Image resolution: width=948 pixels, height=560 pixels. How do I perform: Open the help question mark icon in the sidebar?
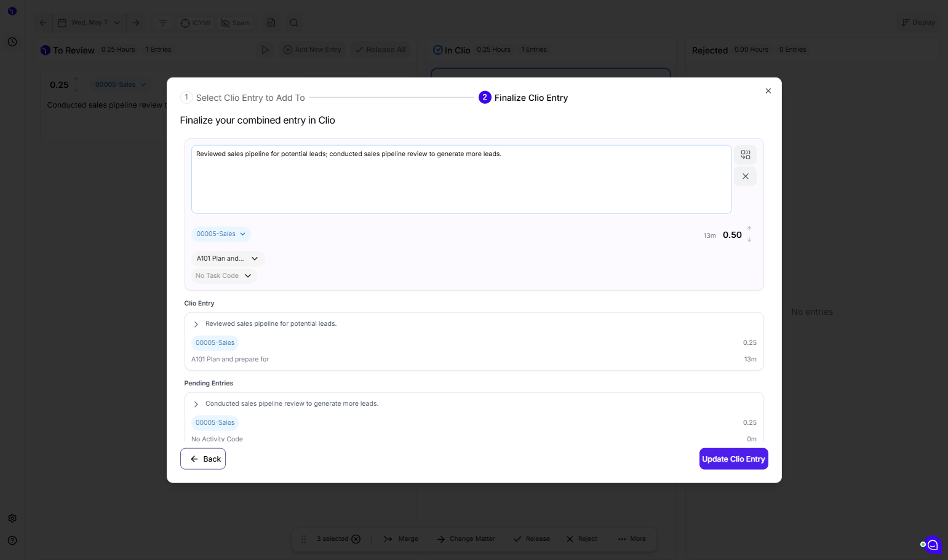tap(12, 540)
